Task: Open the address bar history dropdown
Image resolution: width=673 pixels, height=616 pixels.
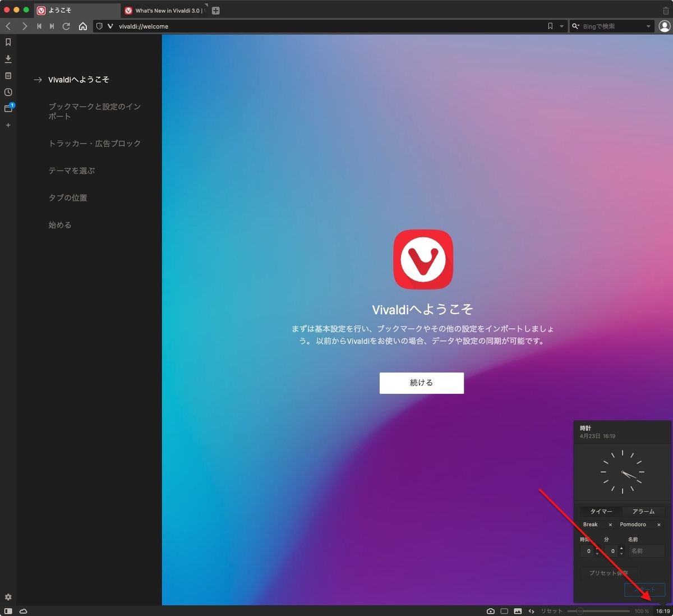Action: [x=562, y=26]
